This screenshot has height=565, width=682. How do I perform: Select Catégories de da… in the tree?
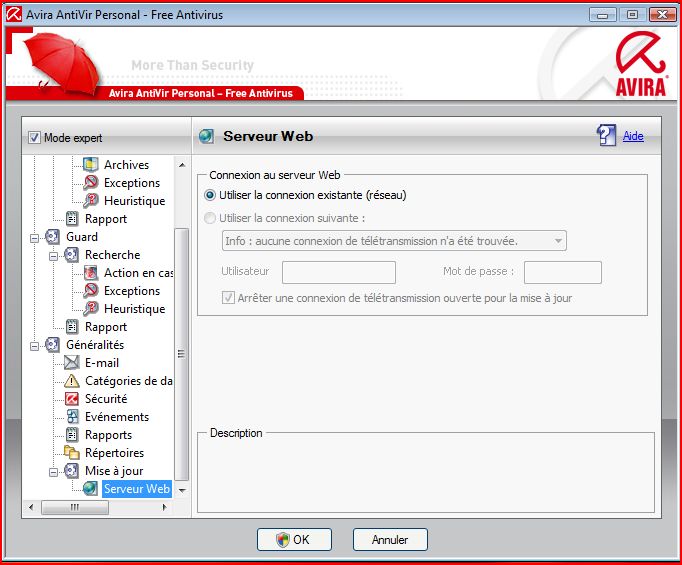pyautogui.click(x=129, y=381)
